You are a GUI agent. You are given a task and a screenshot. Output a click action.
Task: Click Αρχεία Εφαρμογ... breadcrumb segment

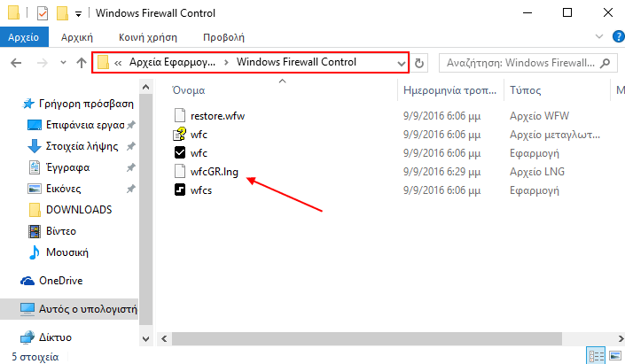coord(172,62)
